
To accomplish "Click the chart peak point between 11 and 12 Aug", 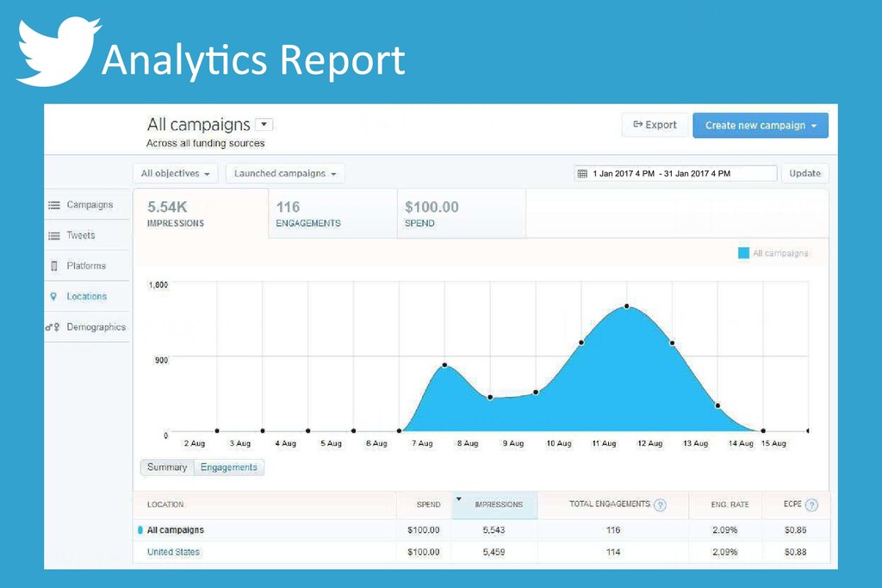I will (627, 306).
